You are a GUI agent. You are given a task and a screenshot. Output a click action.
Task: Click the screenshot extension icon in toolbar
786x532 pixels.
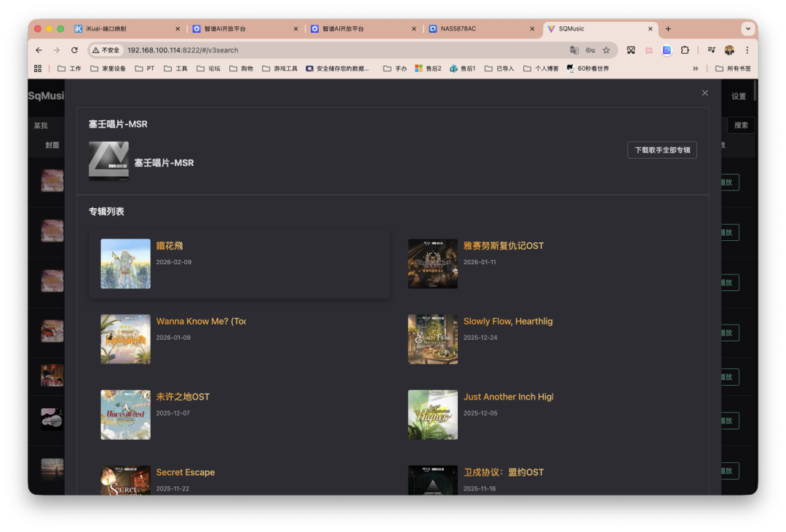coord(631,50)
